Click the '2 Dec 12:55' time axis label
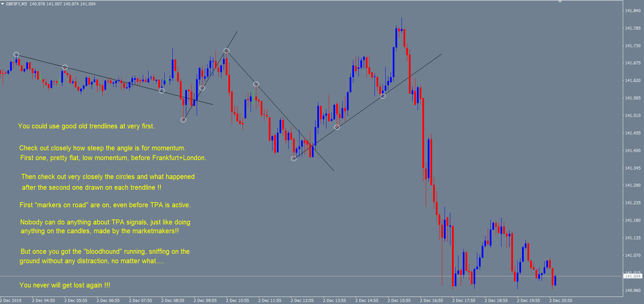The image size is (644, 304). tap(302, 301)
